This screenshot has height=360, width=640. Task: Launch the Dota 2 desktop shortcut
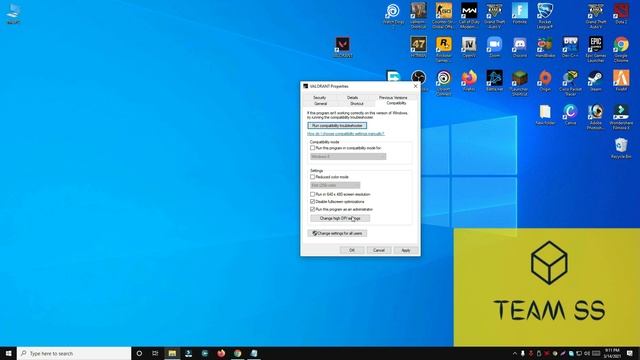(621, 13)
